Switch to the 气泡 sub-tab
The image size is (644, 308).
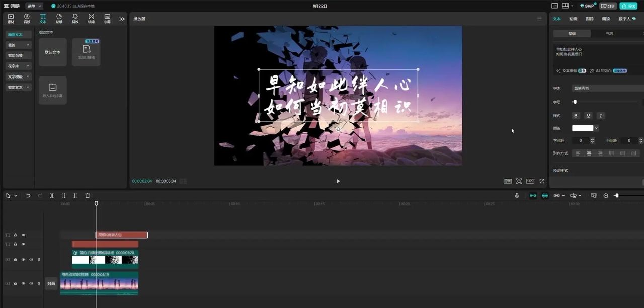[609, 34]
